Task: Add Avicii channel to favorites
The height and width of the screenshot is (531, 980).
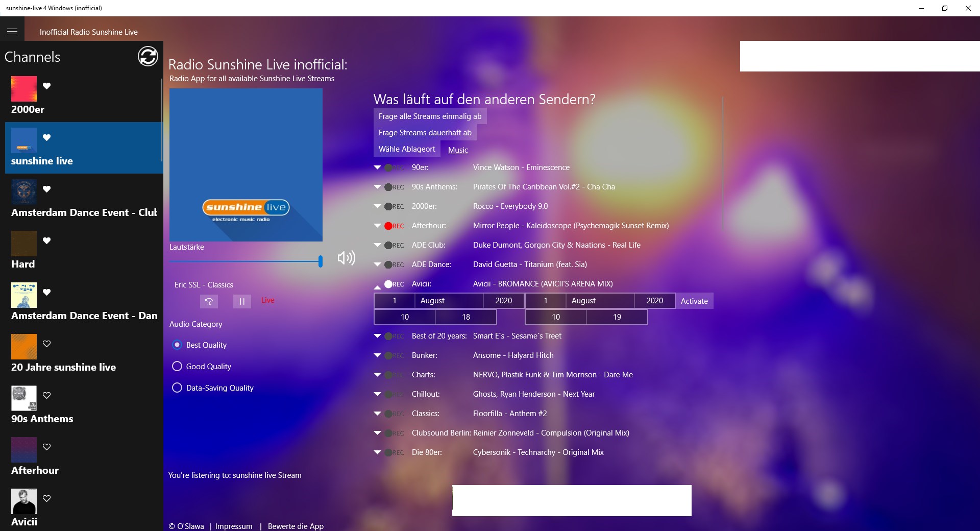Action: pos(47,498)
